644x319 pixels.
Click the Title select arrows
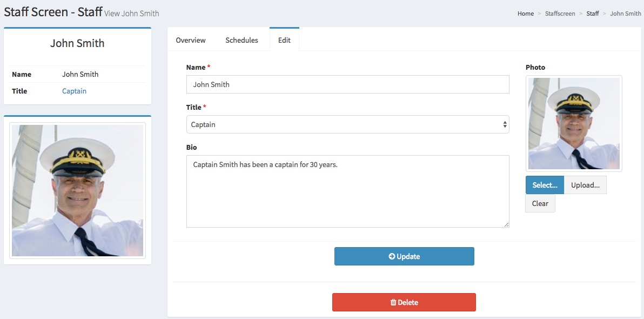pos(505,124)
